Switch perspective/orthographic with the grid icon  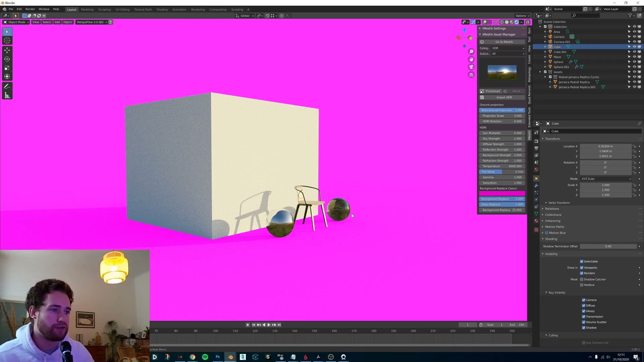[x=471, y=75]
